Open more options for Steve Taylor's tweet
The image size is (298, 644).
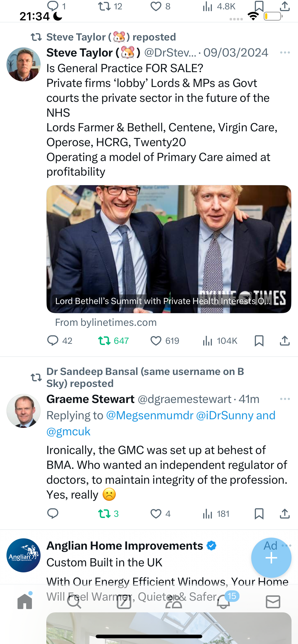point(285,52)
